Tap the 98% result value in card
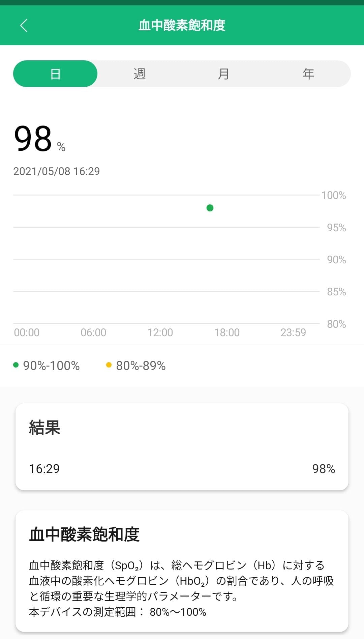This screenshot has height=639, width=364. (323, 469)
